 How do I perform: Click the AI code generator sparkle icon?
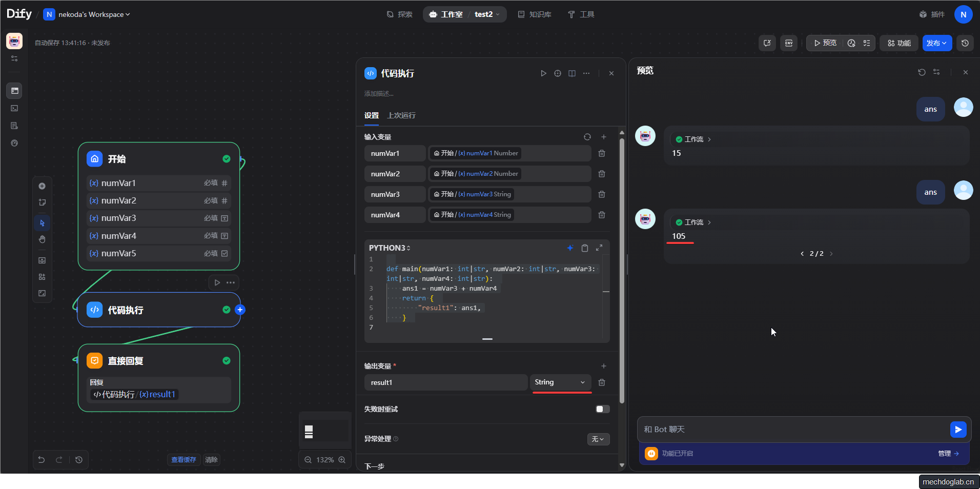point(570,248)
